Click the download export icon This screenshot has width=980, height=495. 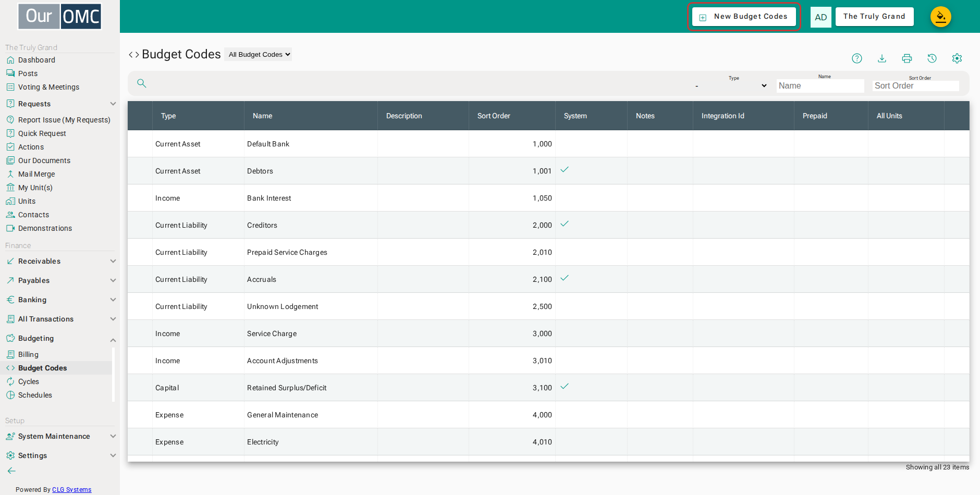882,58
